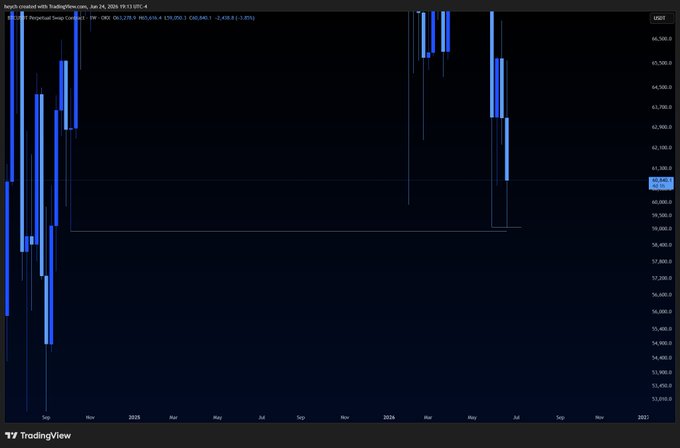The width and height of the screenshot is (680, 448).
Task: Click the 54,900.0 price scale label
Action: 662,343
